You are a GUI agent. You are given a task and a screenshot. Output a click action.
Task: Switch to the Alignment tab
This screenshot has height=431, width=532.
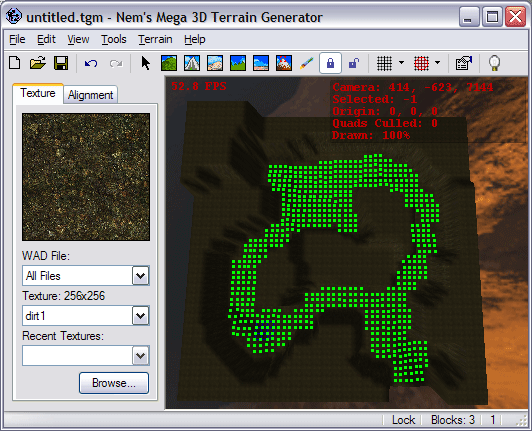tap(90, 95)
